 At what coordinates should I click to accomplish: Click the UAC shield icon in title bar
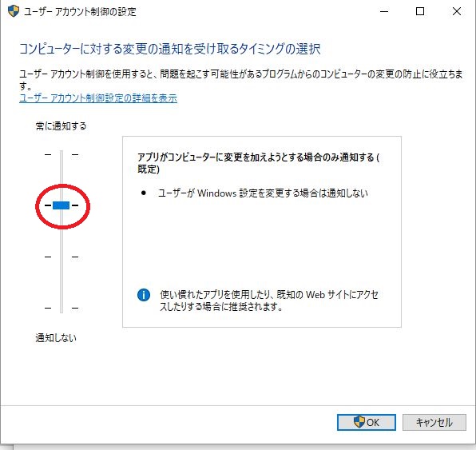(14, 11)
